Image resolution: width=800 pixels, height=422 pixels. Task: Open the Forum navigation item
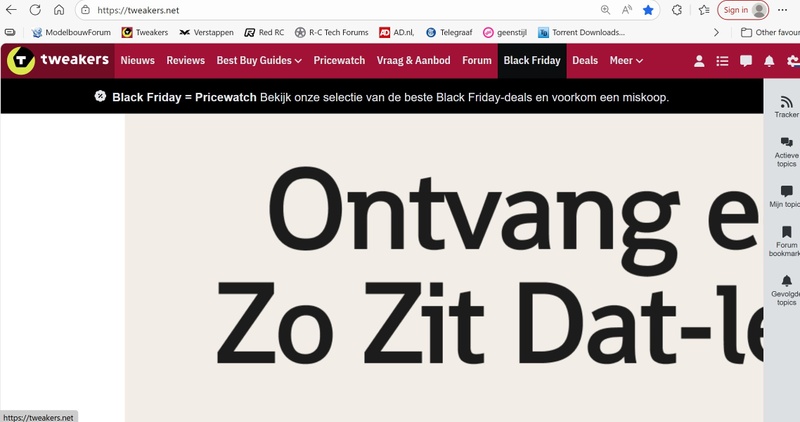tap(477, 60)
